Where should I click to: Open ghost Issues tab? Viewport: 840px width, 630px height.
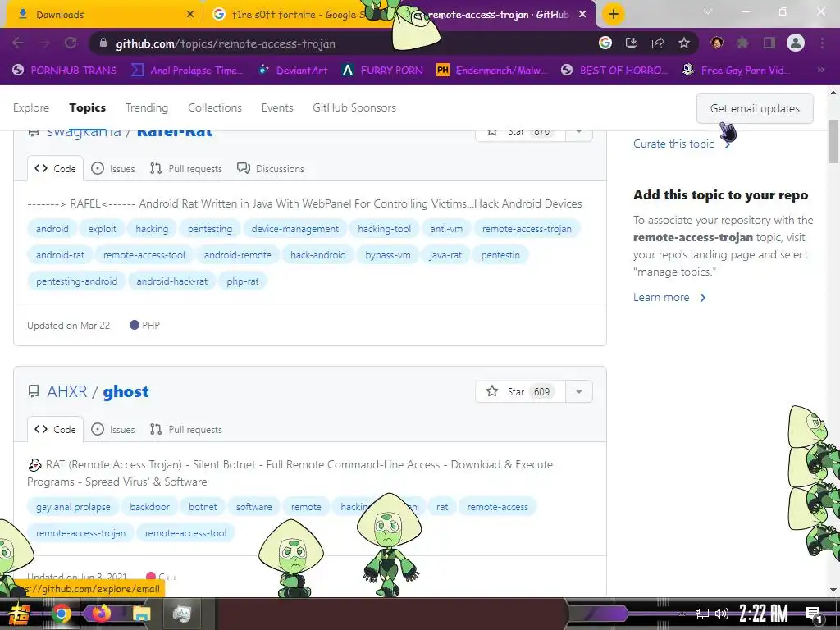point(113,430)
